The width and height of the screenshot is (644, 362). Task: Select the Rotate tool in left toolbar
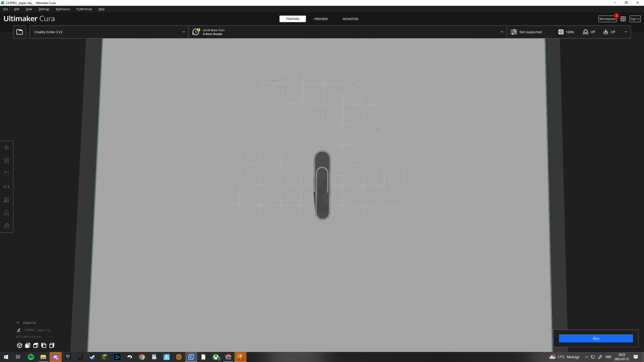tap(7, 174)
